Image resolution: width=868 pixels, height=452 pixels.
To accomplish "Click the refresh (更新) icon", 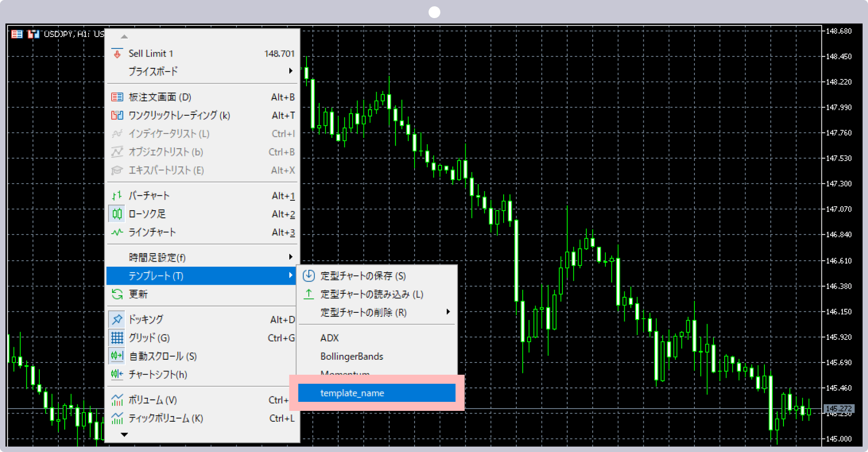I will click(x=117, y=294).
